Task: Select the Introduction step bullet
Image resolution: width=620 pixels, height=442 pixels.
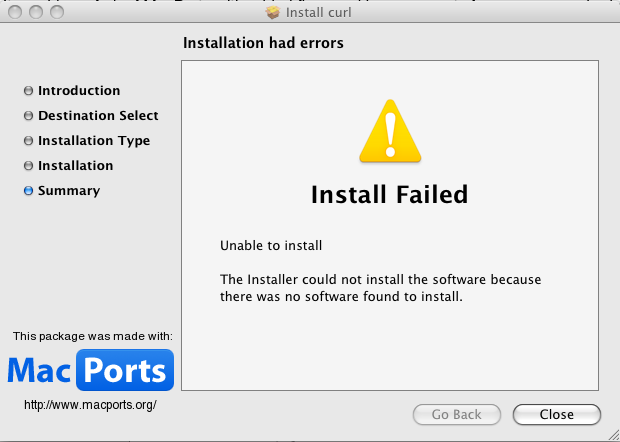Action: (28, 91)
